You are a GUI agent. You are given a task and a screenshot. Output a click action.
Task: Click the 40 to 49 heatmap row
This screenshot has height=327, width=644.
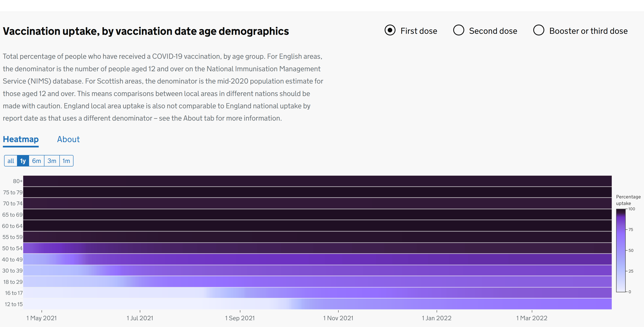[317, 259]
